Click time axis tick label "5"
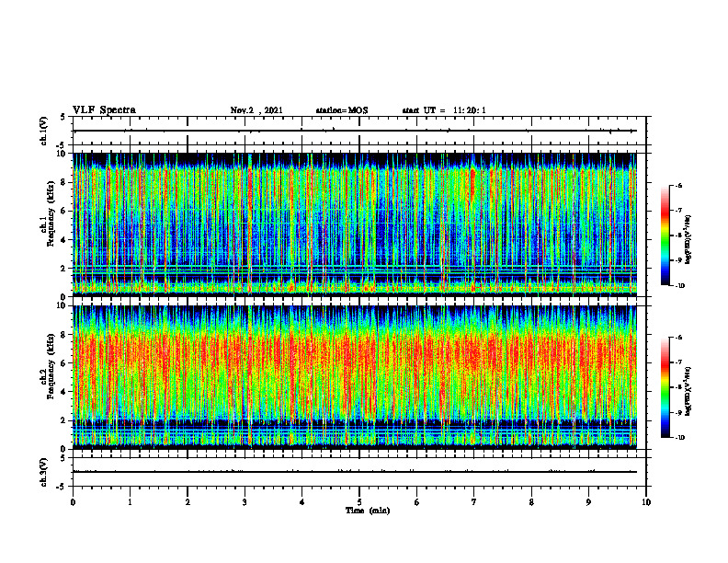The height and width of the screenshot is (563, 728). (x=359, y=502)
